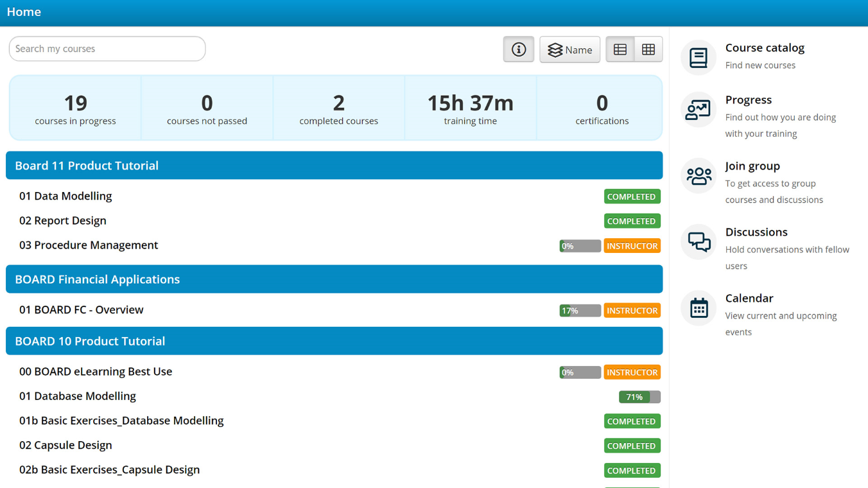This screenshot has height=488, width=868.
Task: Click 17% progress bar for BOARD FC Overview
Action: pyautogui.click(x=580, y=311)
